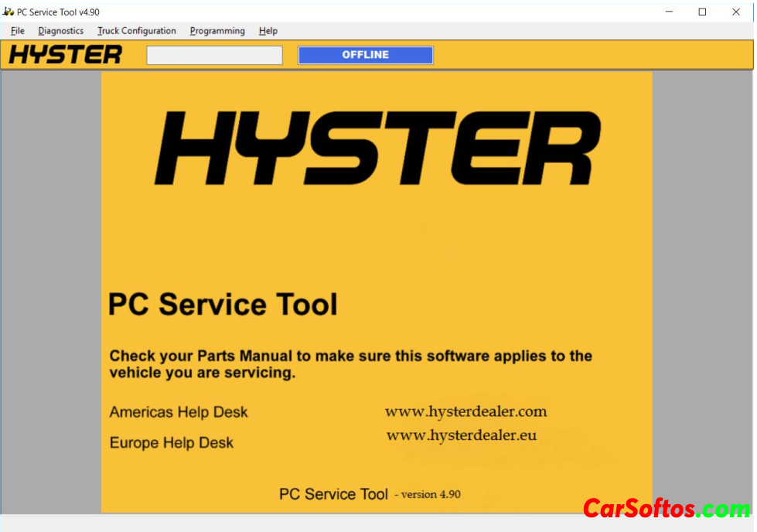Open the Programming menu

tap(217, 31)
